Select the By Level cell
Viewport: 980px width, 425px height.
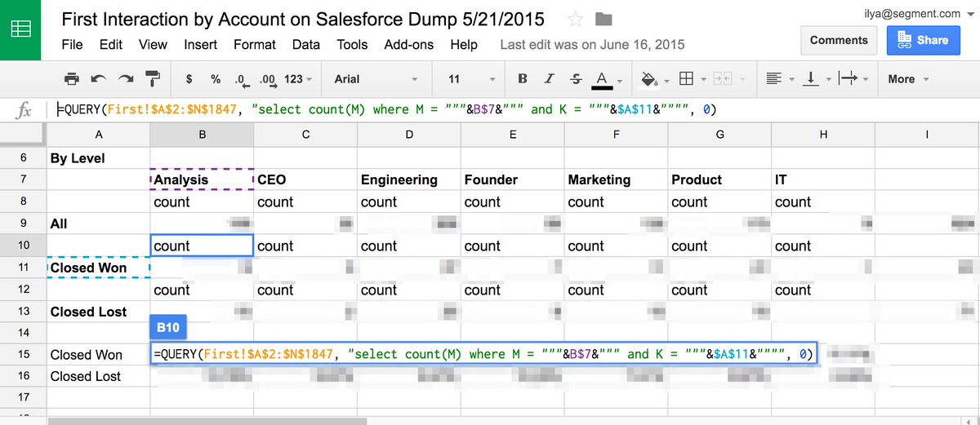pos(98,157)
